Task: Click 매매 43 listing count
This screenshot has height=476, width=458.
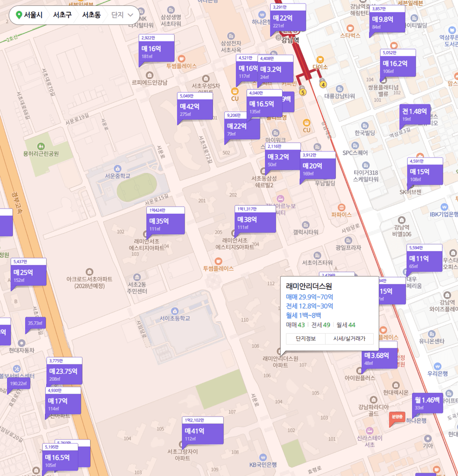Action: pyautogui.click(x=295, y=325)
